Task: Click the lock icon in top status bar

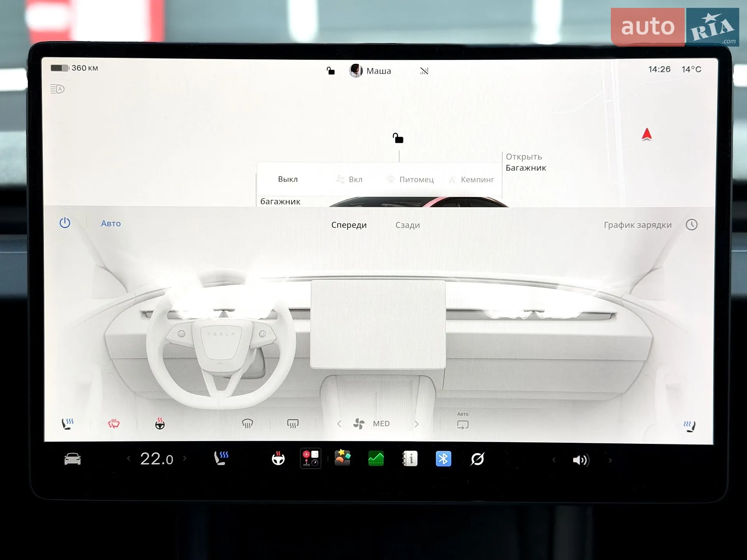Action: tap(330, 71)
